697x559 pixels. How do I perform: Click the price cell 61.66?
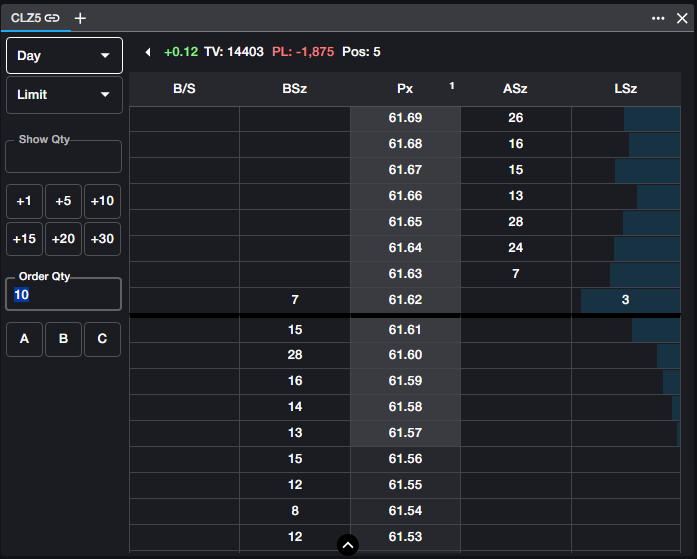[x=405, y=196]
